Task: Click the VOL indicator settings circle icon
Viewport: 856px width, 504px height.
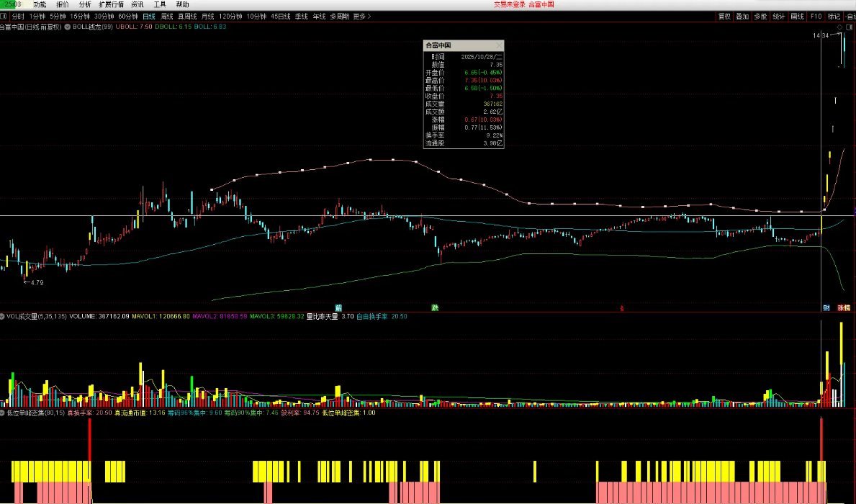Action: [x=3, y=316]
